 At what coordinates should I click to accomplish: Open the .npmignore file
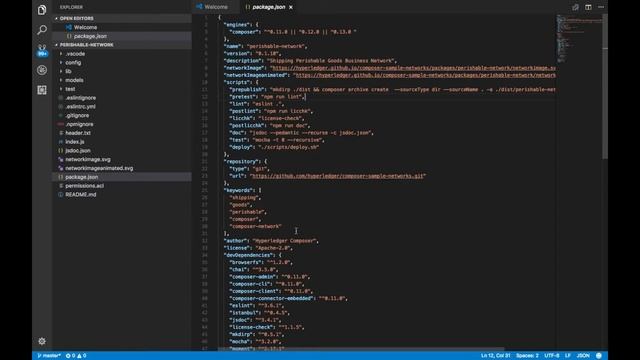coord(122,124)
